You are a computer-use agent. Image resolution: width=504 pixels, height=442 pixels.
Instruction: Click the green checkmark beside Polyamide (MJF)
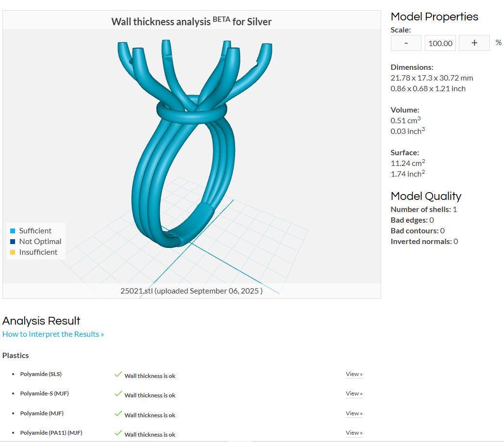point(118,413)
